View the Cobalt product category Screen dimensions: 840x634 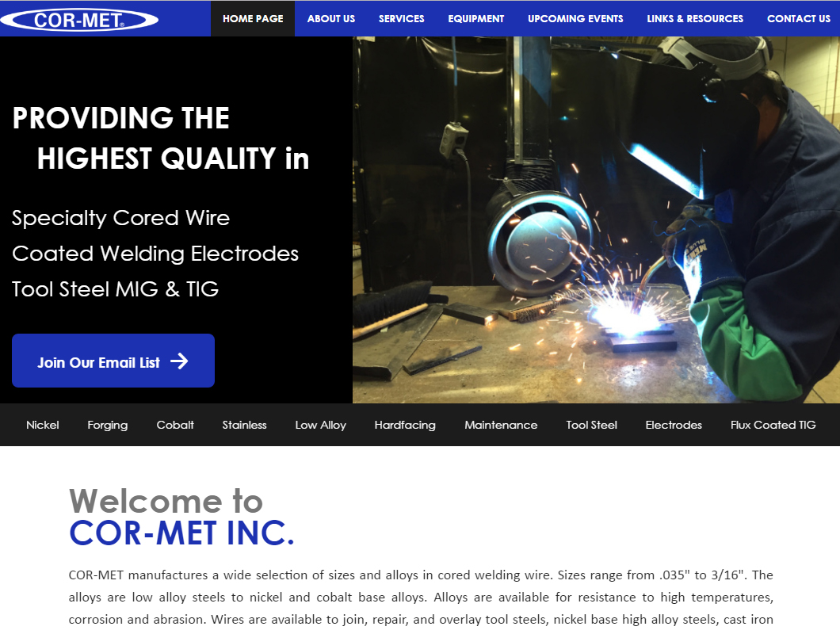click(175, 425)
